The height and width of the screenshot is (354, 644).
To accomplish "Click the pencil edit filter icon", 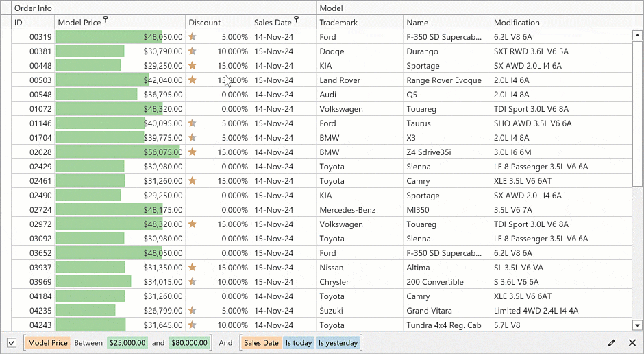I will tap(612, 342).
